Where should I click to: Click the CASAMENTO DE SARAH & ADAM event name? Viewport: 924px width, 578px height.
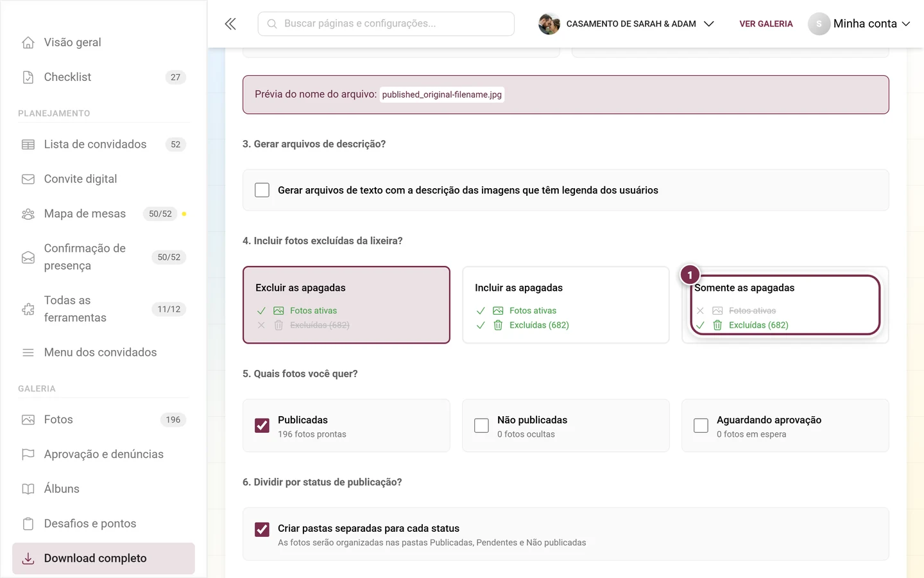(x=631, y=24)
